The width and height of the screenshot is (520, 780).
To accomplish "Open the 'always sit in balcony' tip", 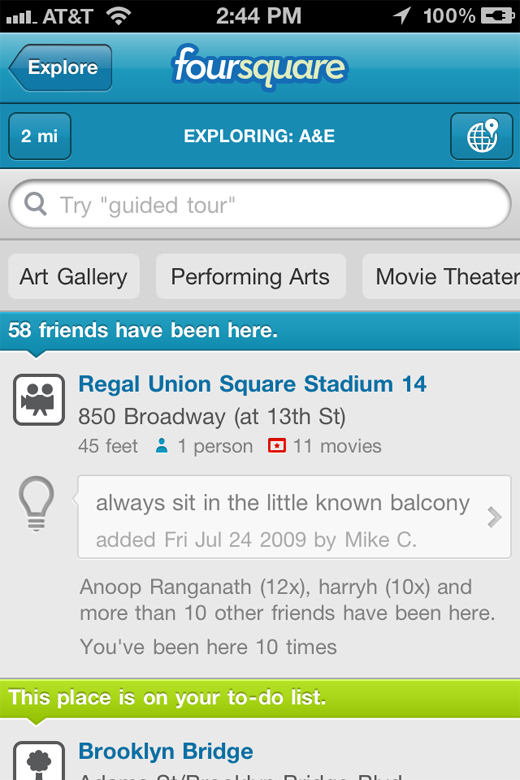I will click(294, 517).
